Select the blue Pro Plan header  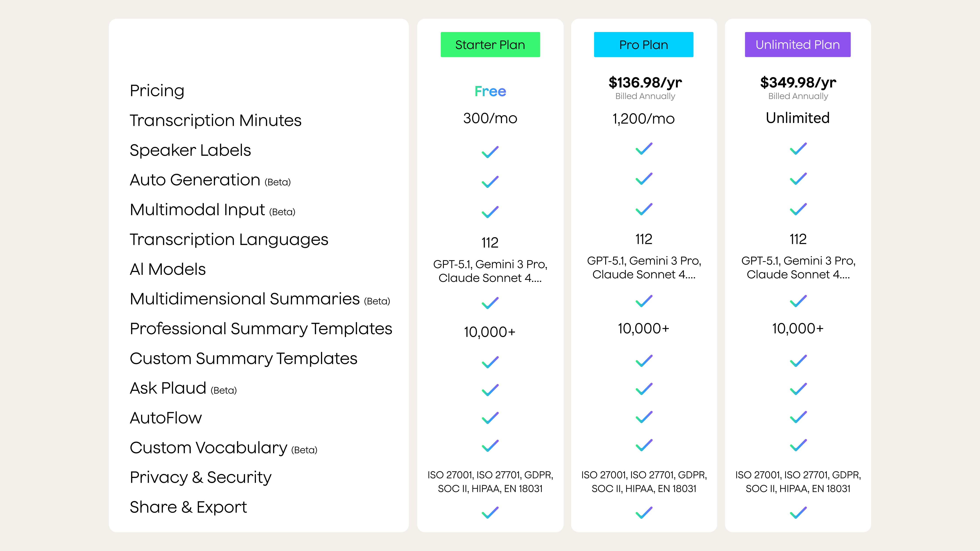[x=643, y=44]
